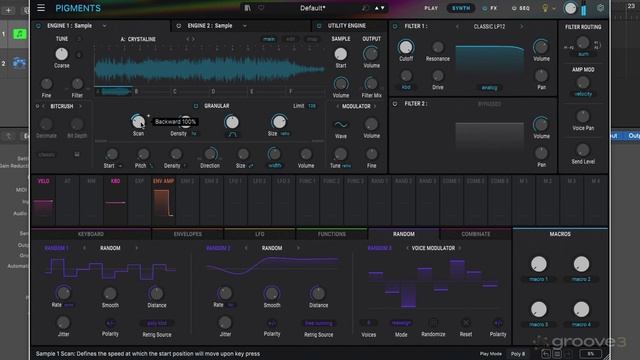The height and width of the screenshot is (360, 640).
Task: Open Engine 1 Sample type dropdown
Action: pos(104,26)
